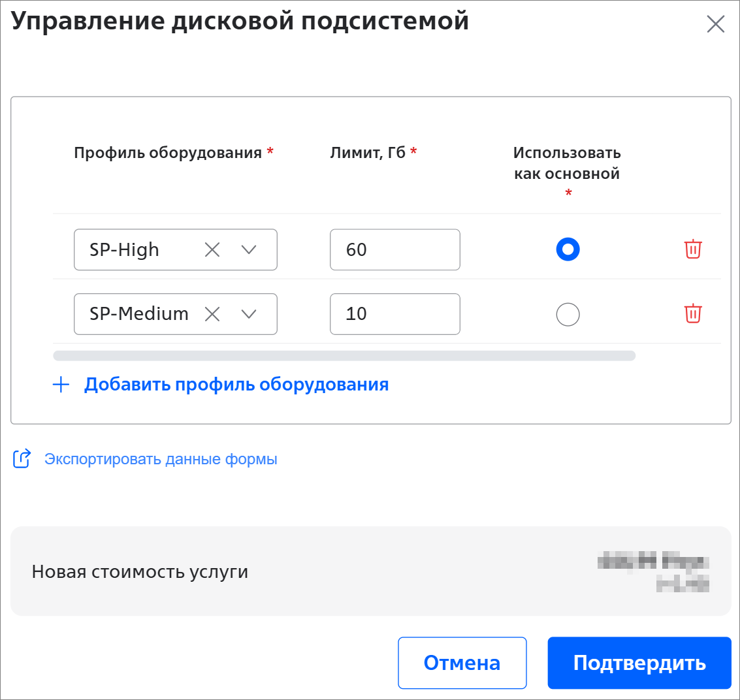Viewport: 740px width, 700px height.
Task: Confirm with the Подтвердить button
Action: click(639, 663)
